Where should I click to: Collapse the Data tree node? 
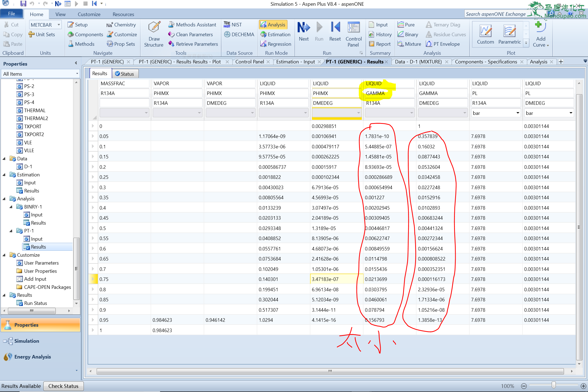click(4, 159)
